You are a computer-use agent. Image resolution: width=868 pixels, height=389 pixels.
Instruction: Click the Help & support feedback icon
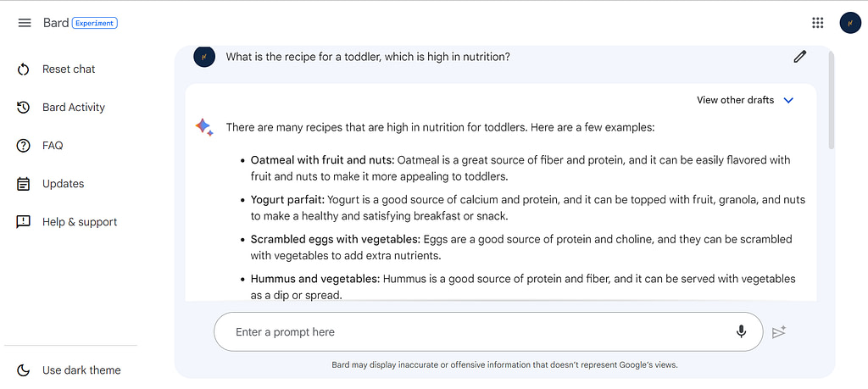(x=23, y=222)
